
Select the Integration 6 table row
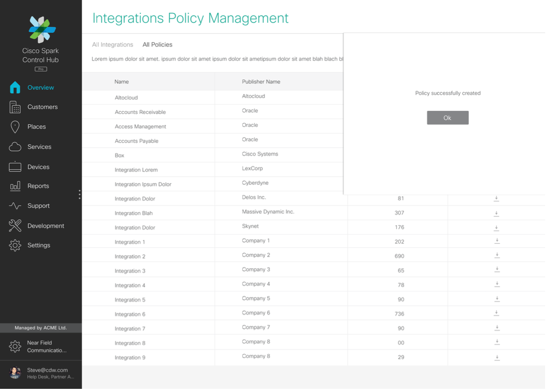point(130,314)
